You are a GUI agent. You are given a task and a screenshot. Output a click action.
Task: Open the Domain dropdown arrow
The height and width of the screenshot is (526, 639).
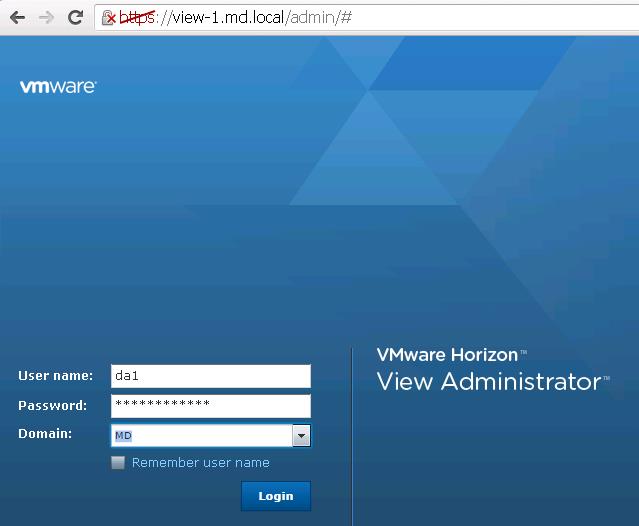coord(301,436)
